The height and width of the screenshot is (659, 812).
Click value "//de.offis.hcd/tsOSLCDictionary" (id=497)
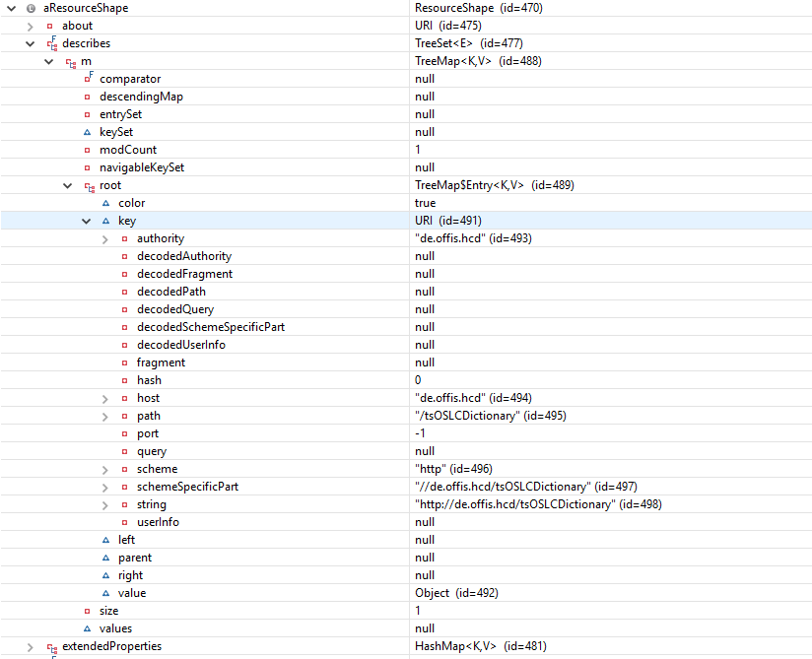point(526,487)
